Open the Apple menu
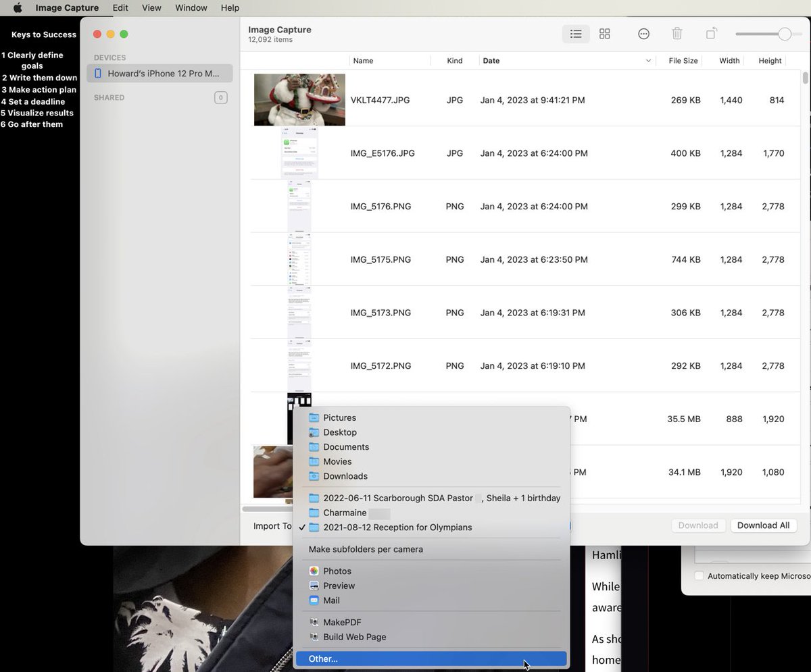Viewport: 811px width, 672px height. pos(18,8)
